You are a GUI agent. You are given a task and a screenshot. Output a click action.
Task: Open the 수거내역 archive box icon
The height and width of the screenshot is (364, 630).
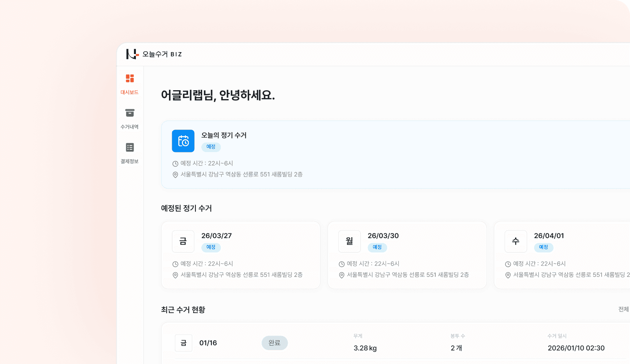coord(130,113)
